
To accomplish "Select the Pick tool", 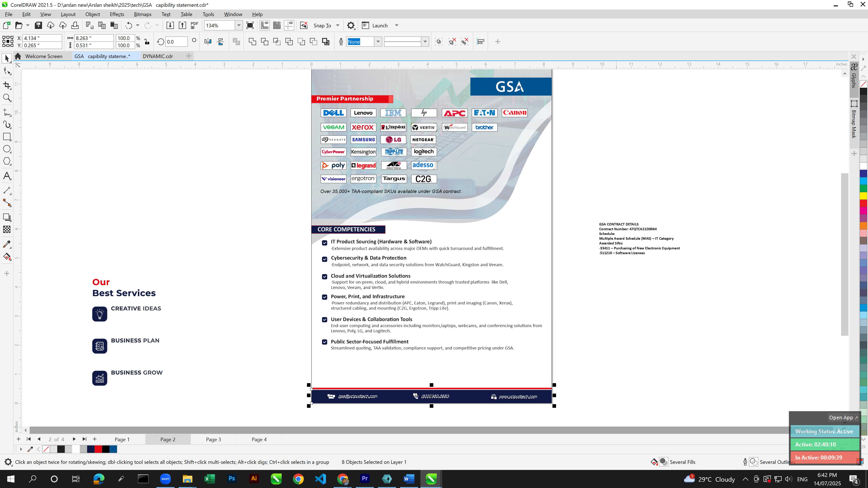I will 7,59.
